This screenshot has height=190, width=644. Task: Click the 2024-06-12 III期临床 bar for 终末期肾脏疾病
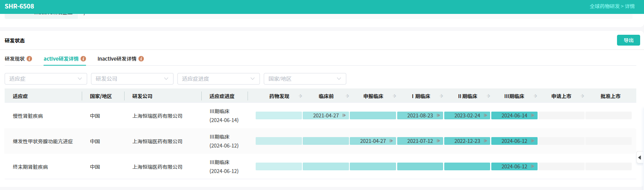[x=514, y=166]
